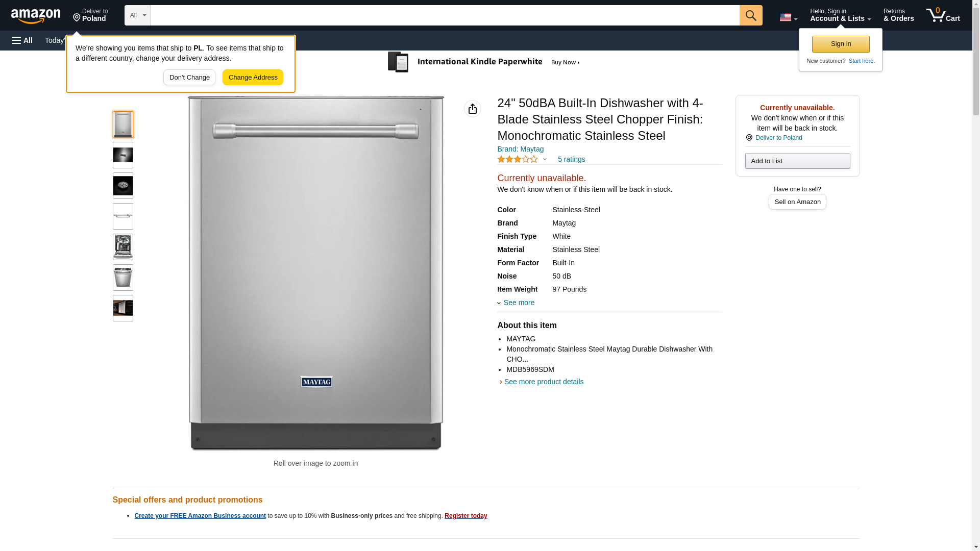Viewport: 980px width, 551px height.
Task: Click the Don't Change button
Action: 189,78
